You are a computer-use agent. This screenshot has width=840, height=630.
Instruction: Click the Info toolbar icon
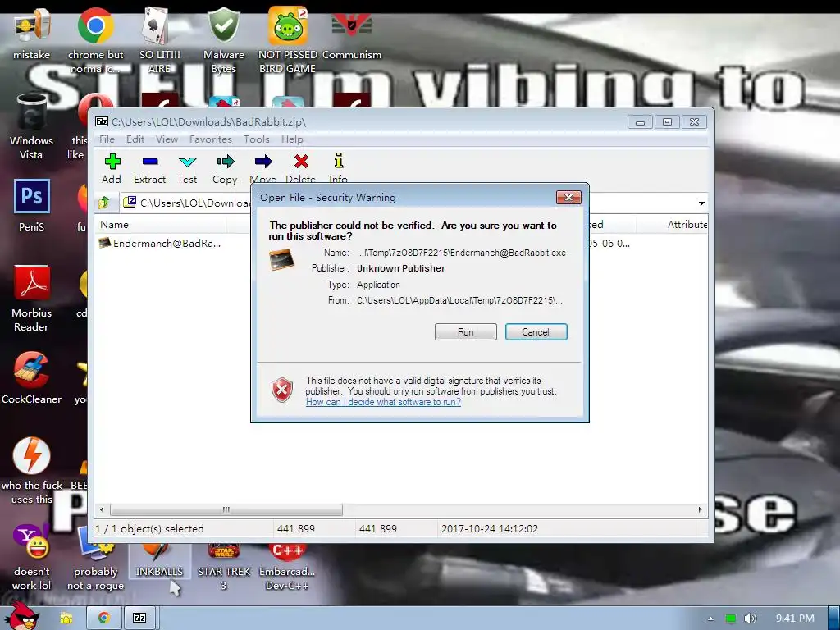click(x=338, y=167)
